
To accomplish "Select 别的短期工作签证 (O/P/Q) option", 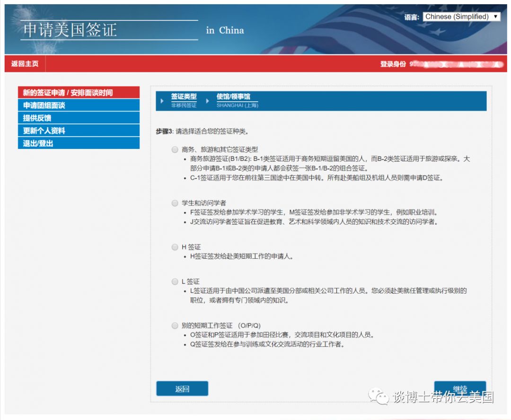I will point(175,325).
